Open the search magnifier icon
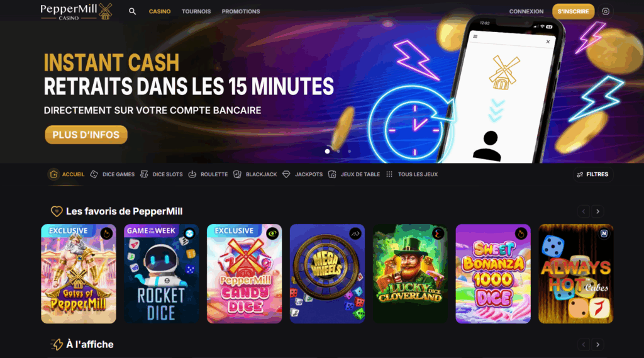 point(132,11)
